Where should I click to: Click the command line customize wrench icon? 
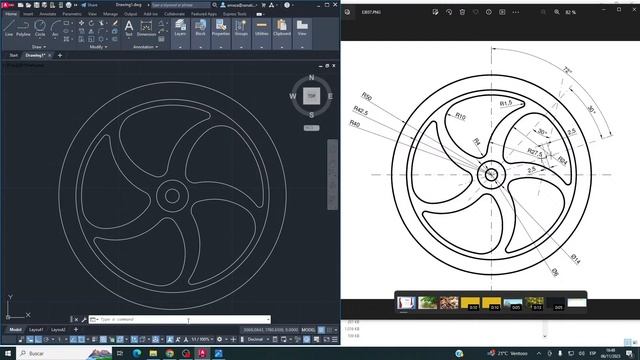(x=84, y=320)
